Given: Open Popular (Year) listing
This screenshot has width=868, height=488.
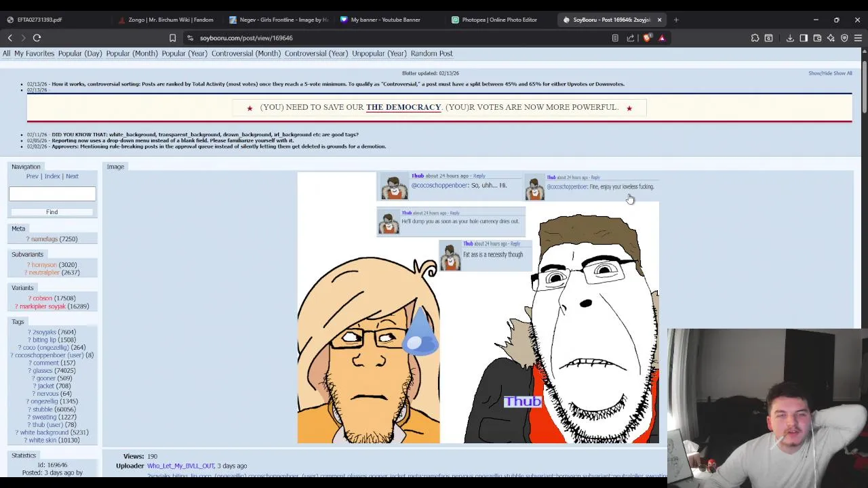Looking at the screenshot, I should point(184,54).
